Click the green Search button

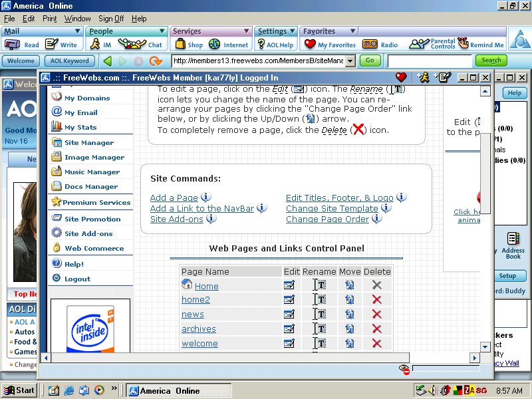[491, 61]
